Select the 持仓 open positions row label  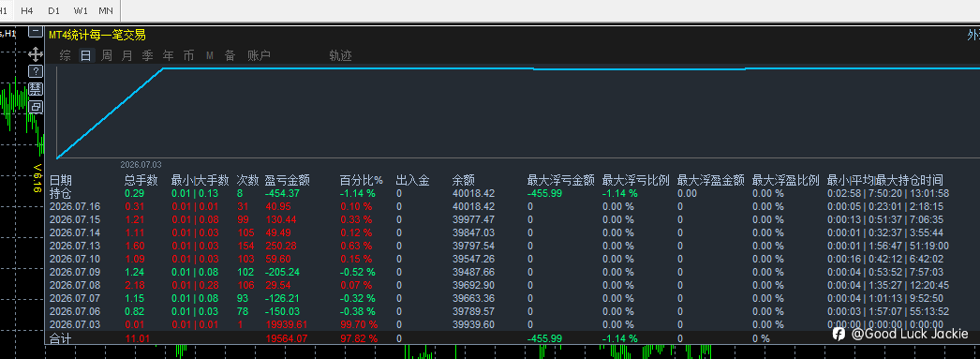click(61, 193)
